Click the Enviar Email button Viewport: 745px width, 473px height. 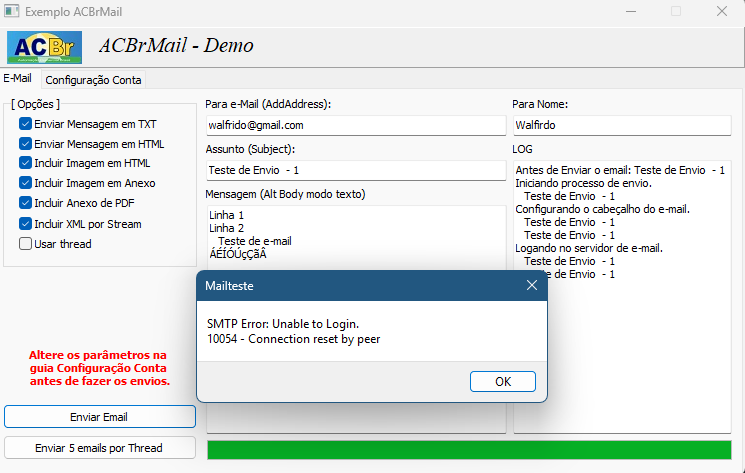pyautogui.click(x=100, y=417)
